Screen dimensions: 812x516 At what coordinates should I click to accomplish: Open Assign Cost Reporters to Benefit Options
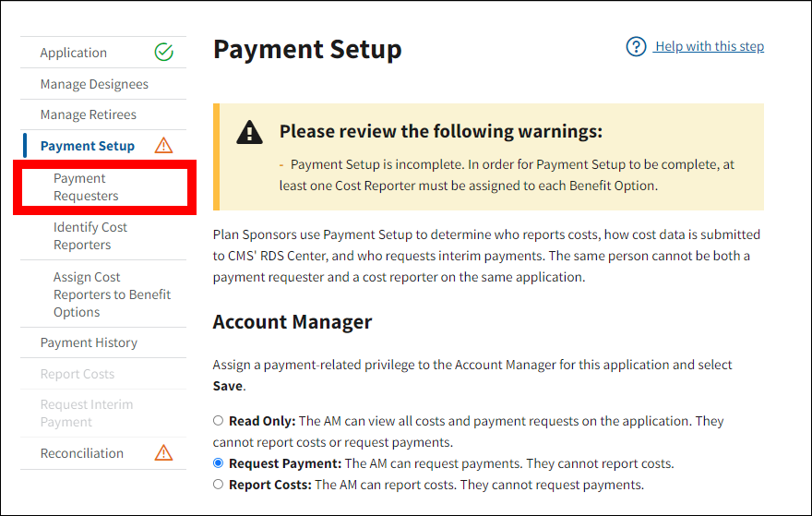pos(112,294)
